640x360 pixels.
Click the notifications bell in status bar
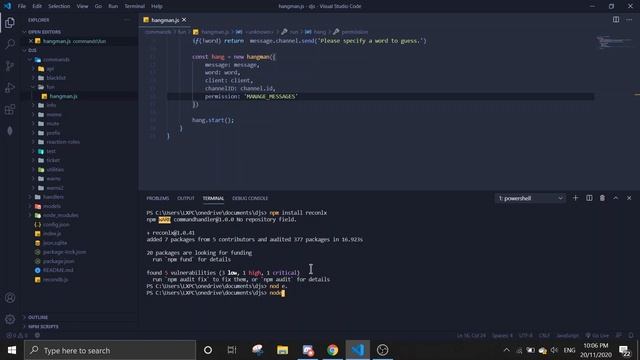[631, 335]
